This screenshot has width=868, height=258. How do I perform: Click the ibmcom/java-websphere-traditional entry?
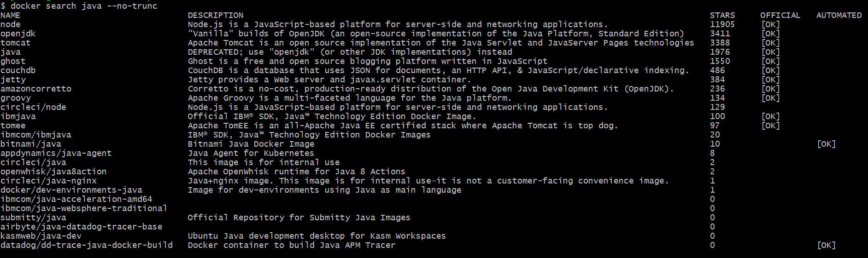(x=84, y=208)
